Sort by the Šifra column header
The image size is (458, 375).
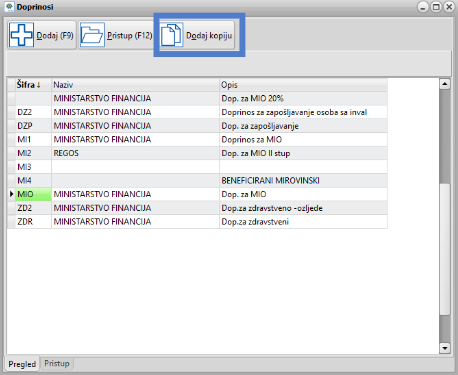pyautogui.click(x=33, y=85)
